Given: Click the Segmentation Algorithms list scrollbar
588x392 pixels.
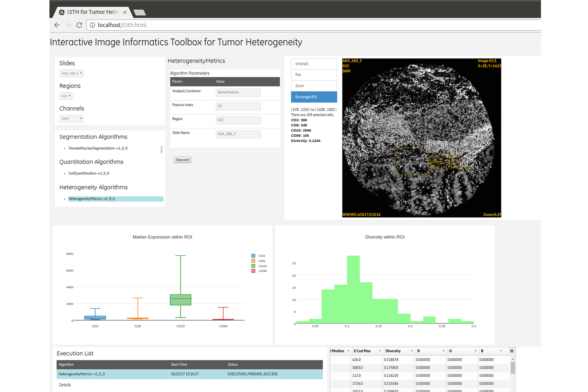Looking at the screenshot, I should point(161,149).
